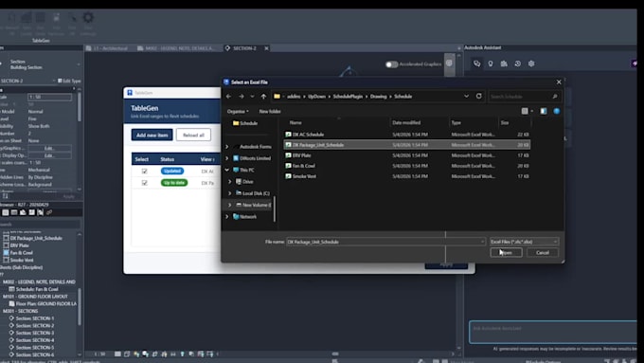Open the address bar history dropdown
Image resolution: width=644 pixels, height=363 pixels.
[x=466, y=96]
